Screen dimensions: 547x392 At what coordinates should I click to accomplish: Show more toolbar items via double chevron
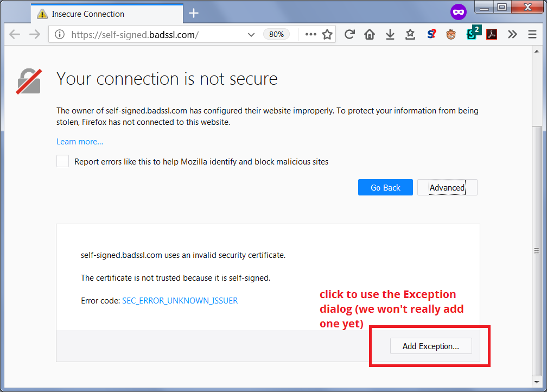(x=512, y=34)
